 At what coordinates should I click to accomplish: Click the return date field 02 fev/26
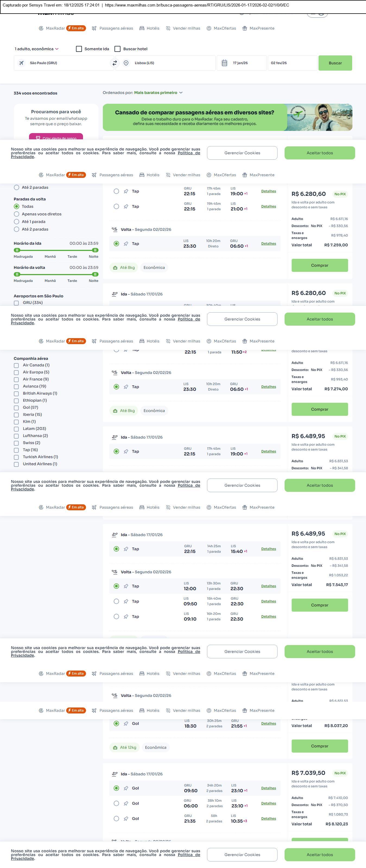tap(292, 63)
